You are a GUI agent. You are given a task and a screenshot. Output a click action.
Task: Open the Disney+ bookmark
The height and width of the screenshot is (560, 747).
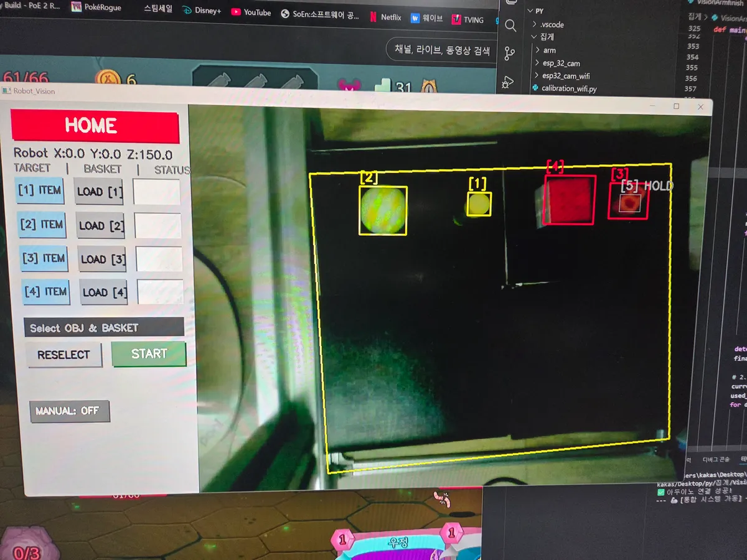[x=202, y=11]
